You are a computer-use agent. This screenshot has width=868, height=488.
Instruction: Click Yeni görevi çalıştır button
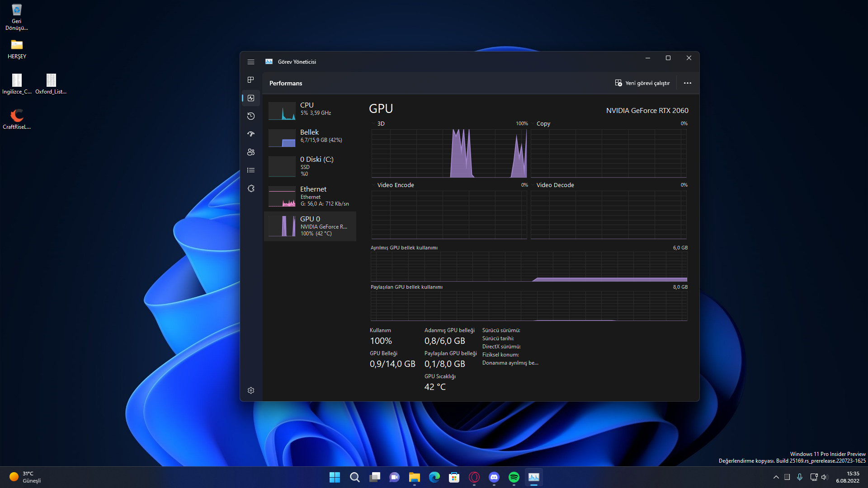[642, 83]
